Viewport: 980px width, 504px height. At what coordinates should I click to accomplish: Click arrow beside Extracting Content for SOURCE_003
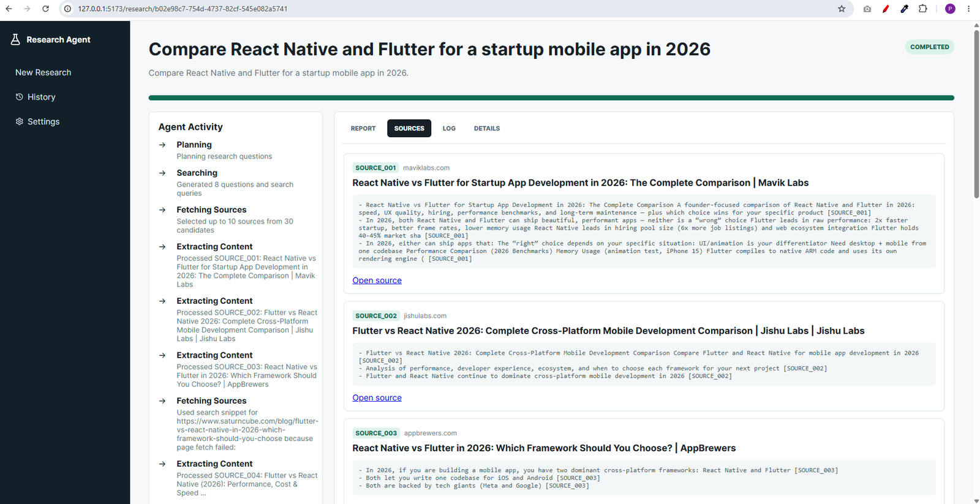pos(162,356)
